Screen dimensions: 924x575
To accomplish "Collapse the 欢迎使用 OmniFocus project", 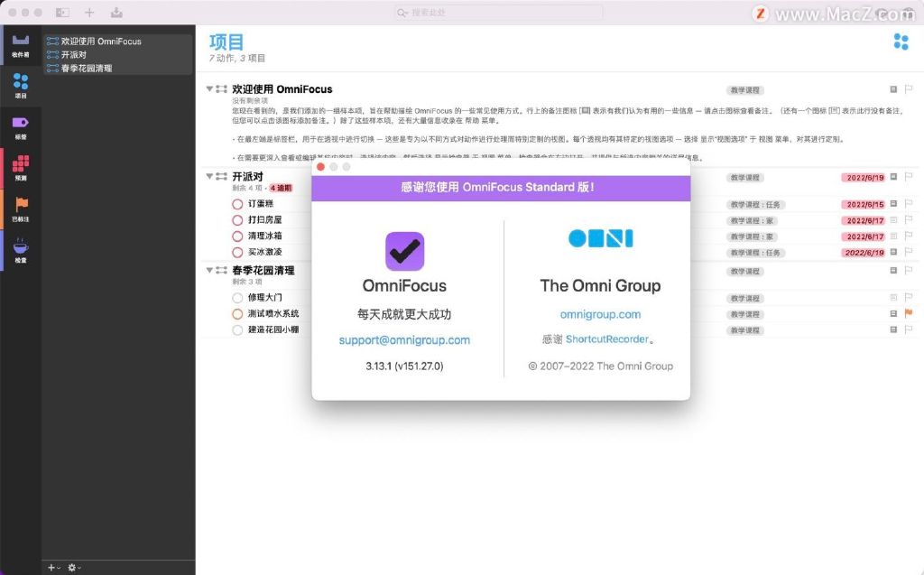I will [x=209, y=88].
